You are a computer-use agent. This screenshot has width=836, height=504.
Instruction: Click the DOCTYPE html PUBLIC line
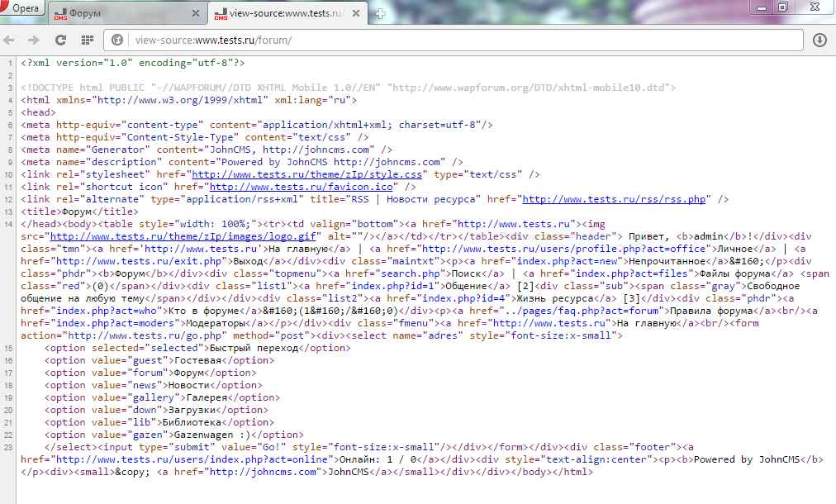(348, 88)
